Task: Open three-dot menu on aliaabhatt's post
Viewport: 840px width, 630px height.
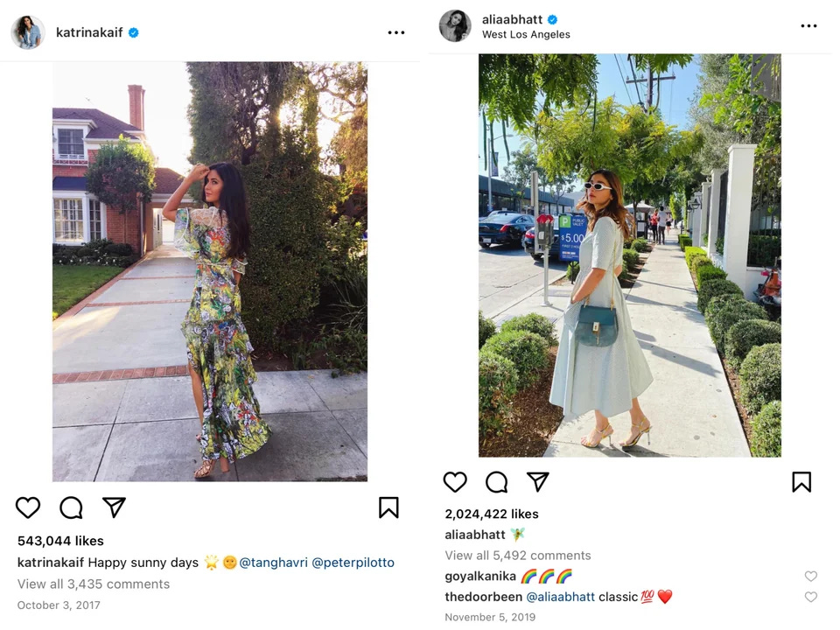Action: pyautogui.click(x=808, y=25)
